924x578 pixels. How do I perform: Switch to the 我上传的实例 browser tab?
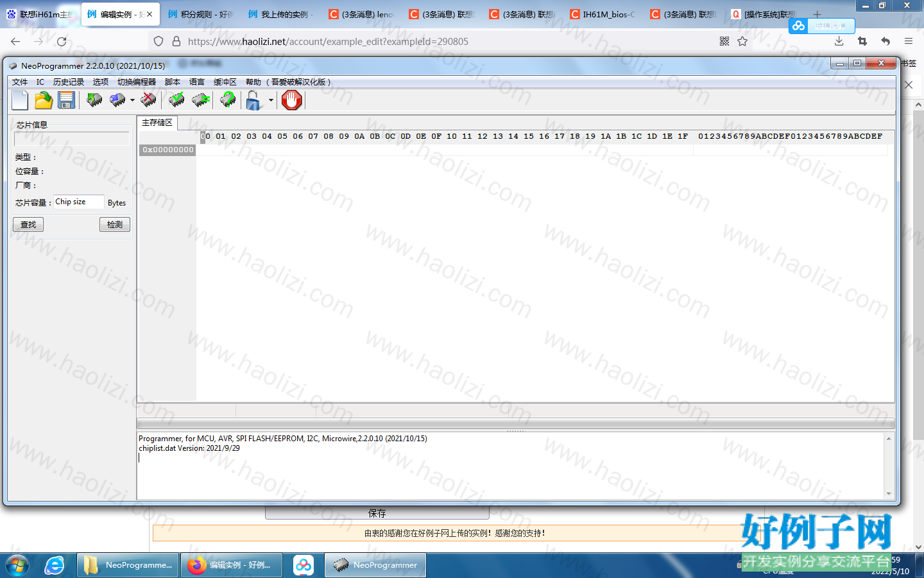(x=280, y=14)
